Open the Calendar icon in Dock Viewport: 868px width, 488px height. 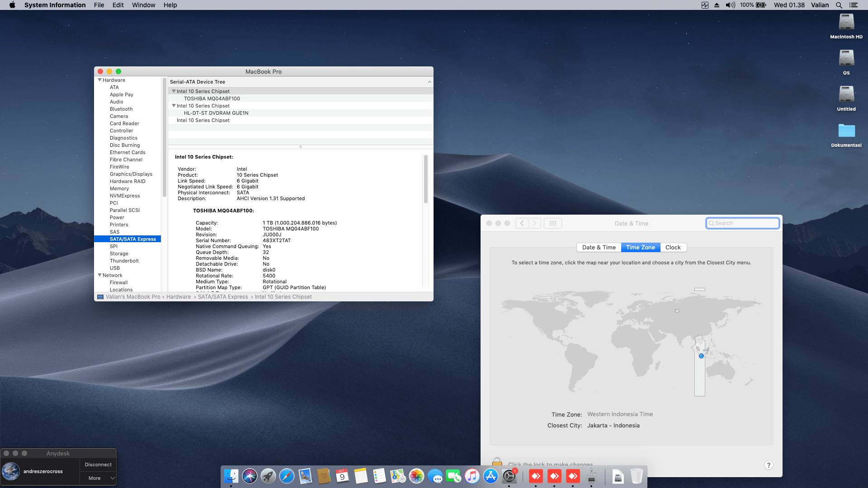(x=342, y=476)
